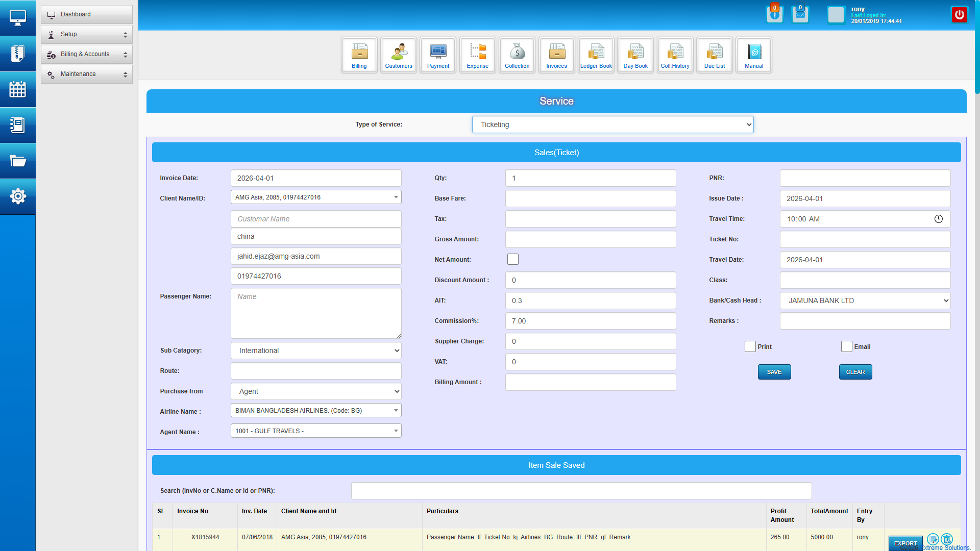The image size is (980, 551).
Task: Expand the Billing & Accounts menu
Action: [x=87, y=54]
